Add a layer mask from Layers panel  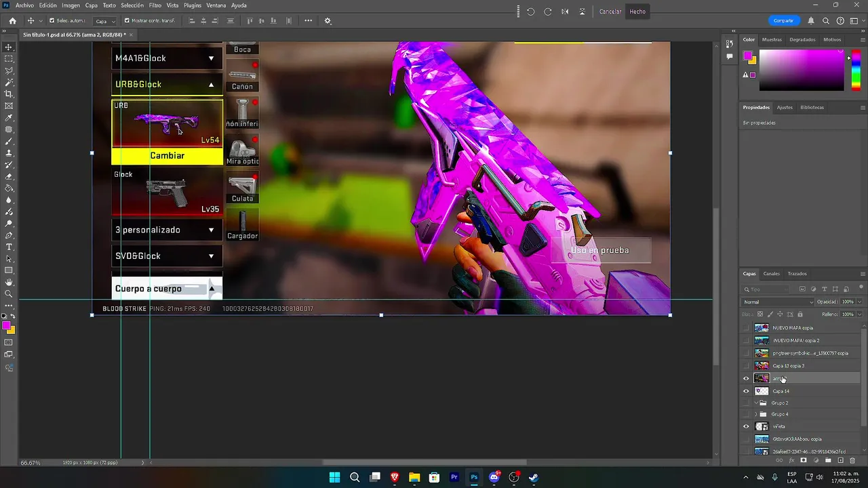(x=804, y=460)
